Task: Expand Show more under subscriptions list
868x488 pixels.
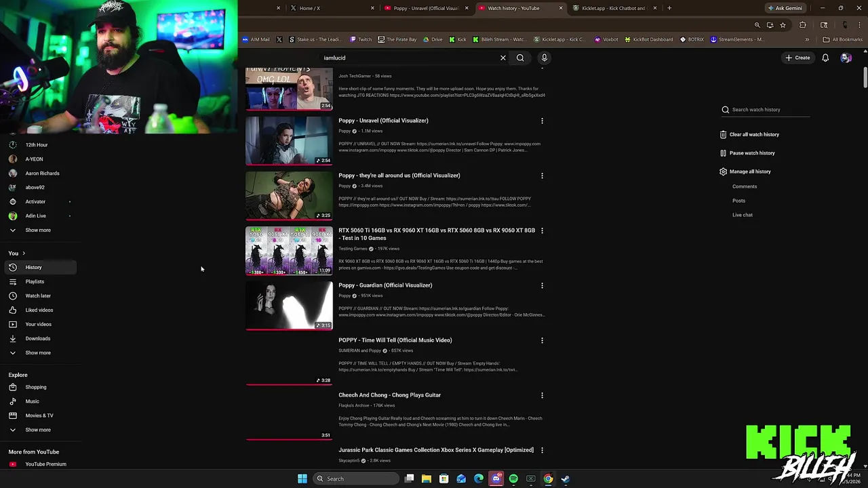Action: coord(39,230)
